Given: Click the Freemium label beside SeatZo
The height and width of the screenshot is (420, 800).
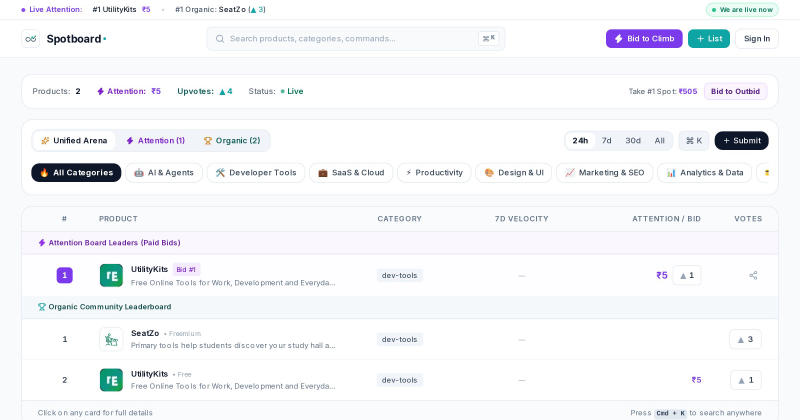Looking at the screenshot, I should click(182, 334).
